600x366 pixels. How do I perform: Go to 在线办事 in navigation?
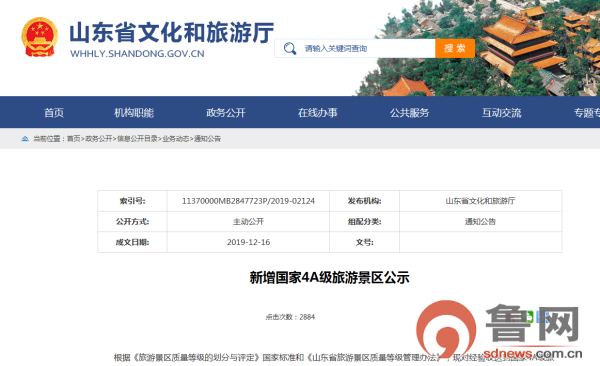[x=318, y=113]
